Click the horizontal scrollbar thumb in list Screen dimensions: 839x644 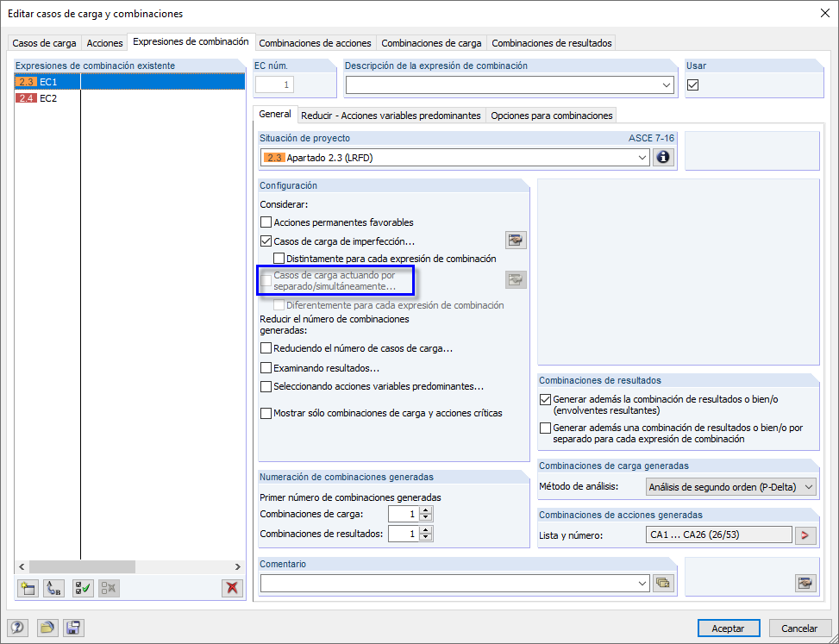[x=83, y=566]
